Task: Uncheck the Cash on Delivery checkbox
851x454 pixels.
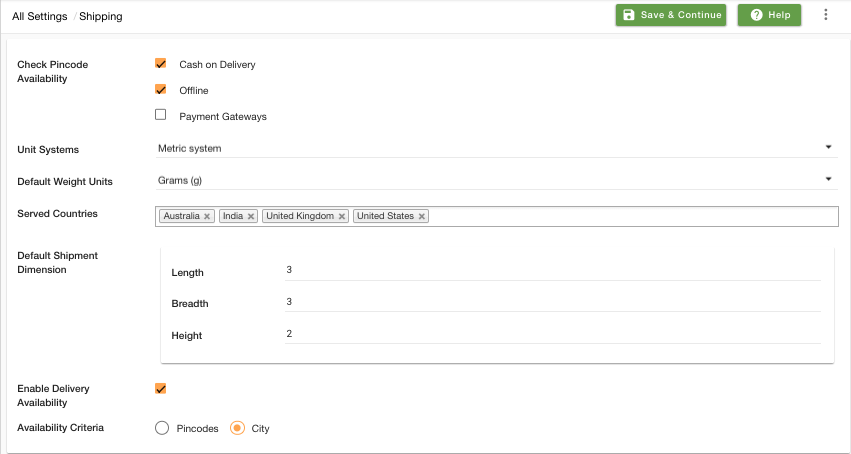Action: 161,63
